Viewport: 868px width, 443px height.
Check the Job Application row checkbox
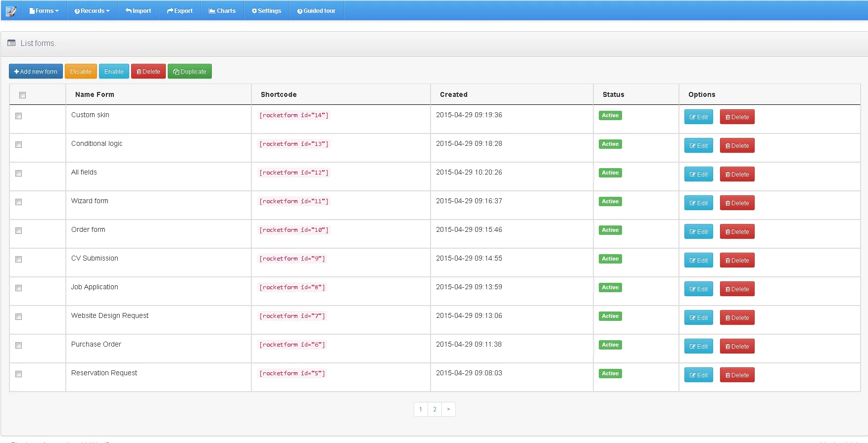coord(19,288)
